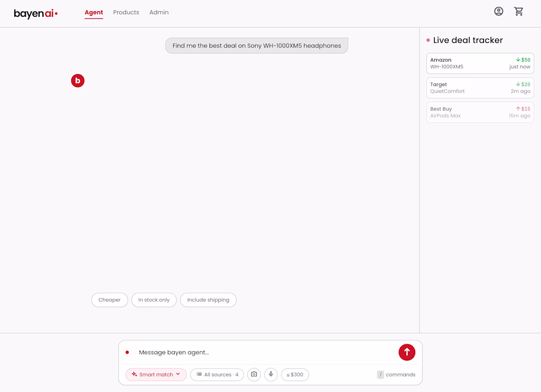Viewport: 541px width, 392px height.
Task: Focus the Message bayen agent input field
Action: point(266,352)
